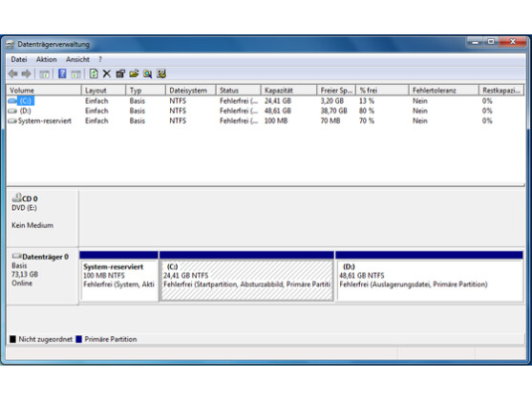Click the Nicht zugeordnet legend label
The width and height of the screenshot is (532, 399).
[x=46, y=339]
